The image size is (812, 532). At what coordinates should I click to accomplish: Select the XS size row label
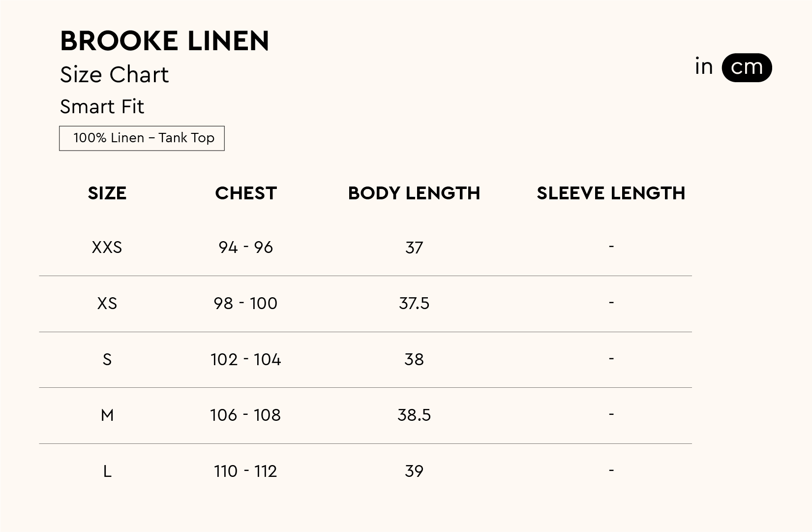coord(107,303)
